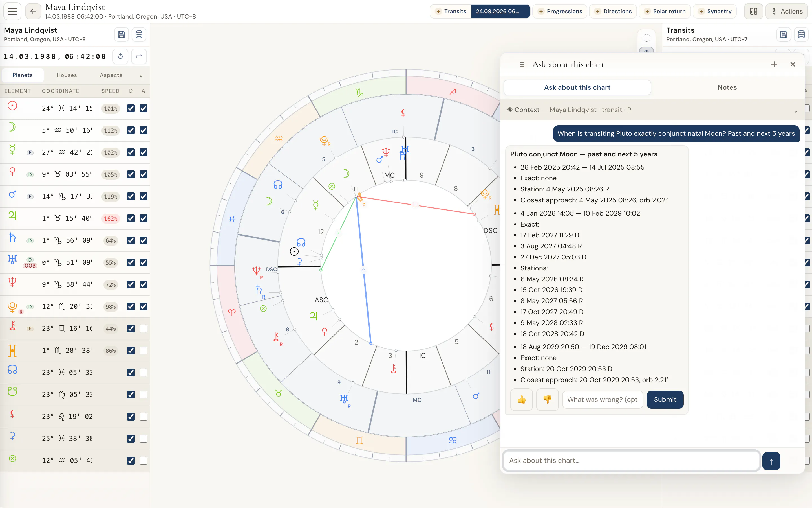The height and width of the screenshot is (508, 812).
Task: Swap charts using the arrows icon
Action: (x=139, y=56)
